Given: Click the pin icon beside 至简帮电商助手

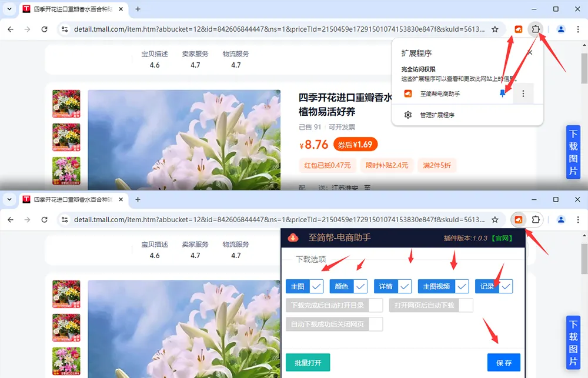Looking at the screenshot, I should (x=502, y=93).
